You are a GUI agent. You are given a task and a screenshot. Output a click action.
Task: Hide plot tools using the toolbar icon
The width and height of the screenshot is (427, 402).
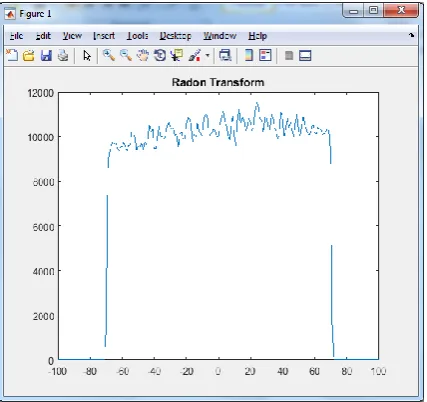tap(289, 55)
